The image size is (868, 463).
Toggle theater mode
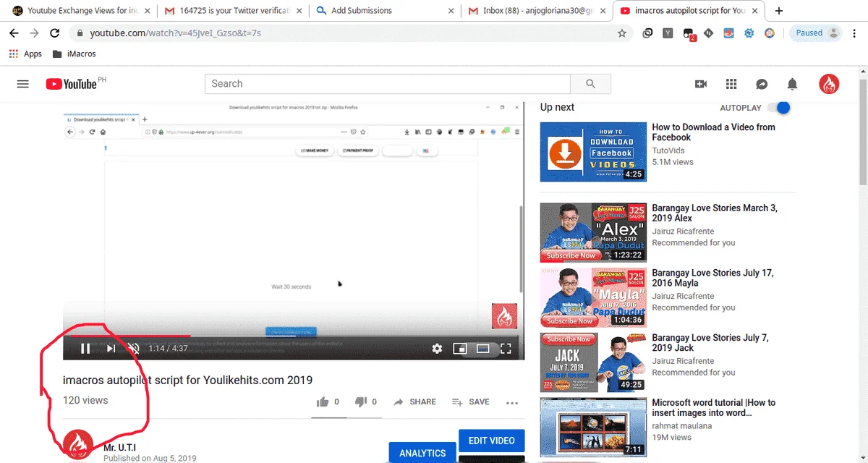point(482,349)
